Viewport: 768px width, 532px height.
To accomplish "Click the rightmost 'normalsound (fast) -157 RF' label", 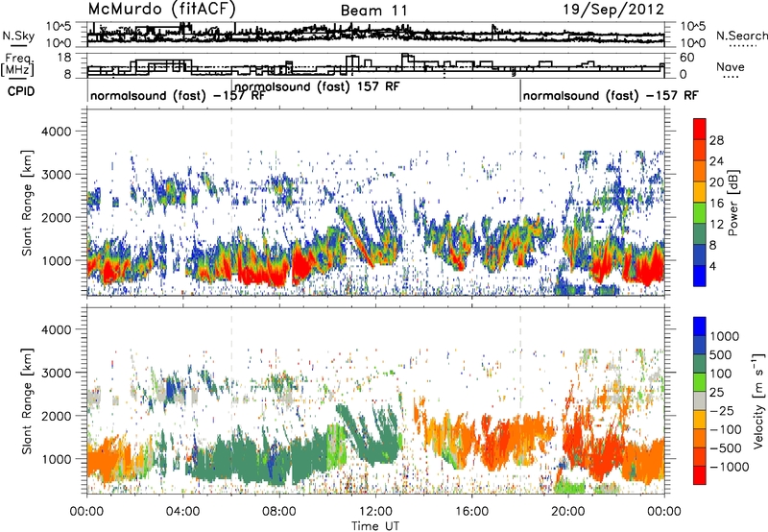I will click(x=611, y=95).
